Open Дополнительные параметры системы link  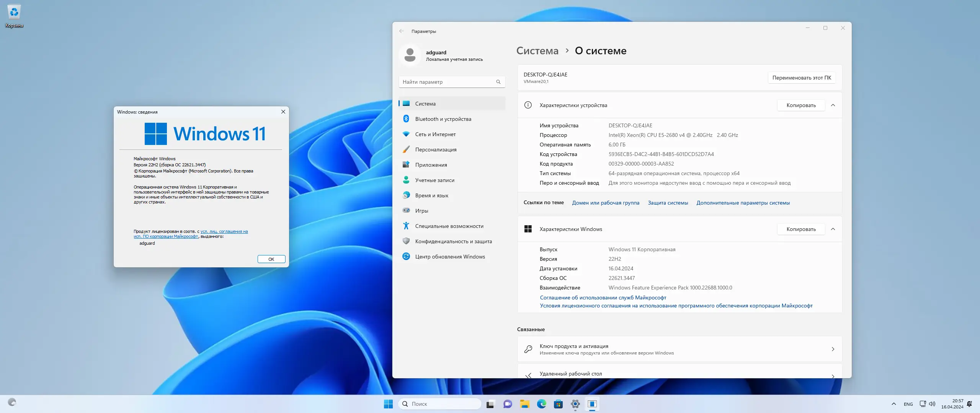click(743, 203)
